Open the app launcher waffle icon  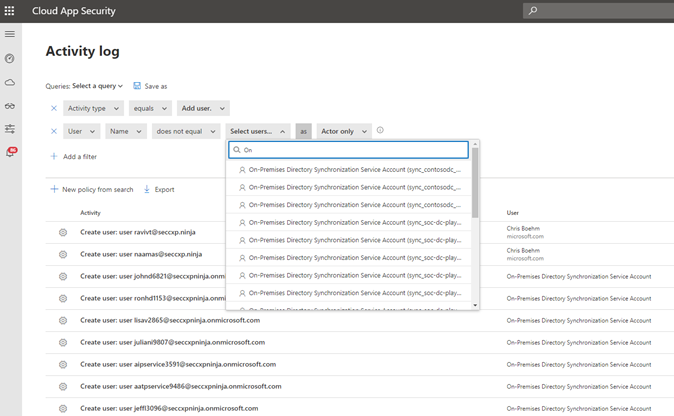tap(9, 11)
